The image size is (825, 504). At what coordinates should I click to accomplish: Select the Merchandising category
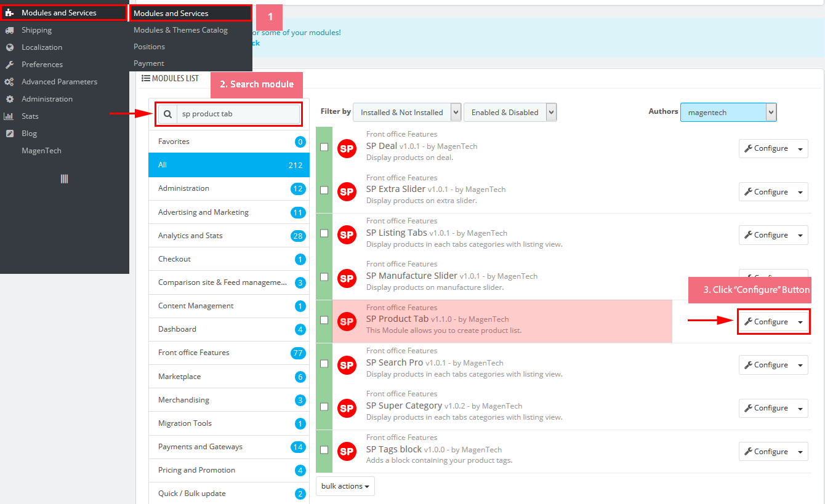(229, 400)
